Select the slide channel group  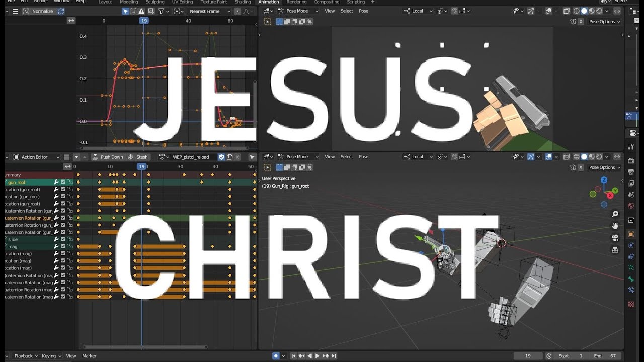(13, 239)
